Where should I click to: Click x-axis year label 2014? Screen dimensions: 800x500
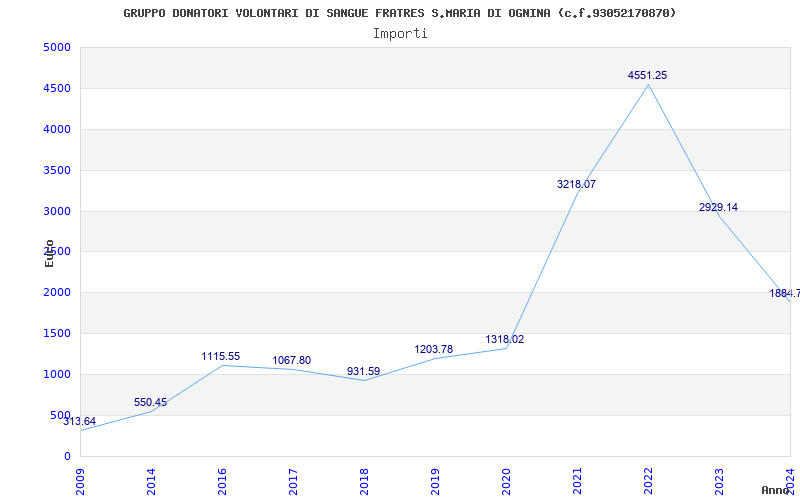pos(151,481)
